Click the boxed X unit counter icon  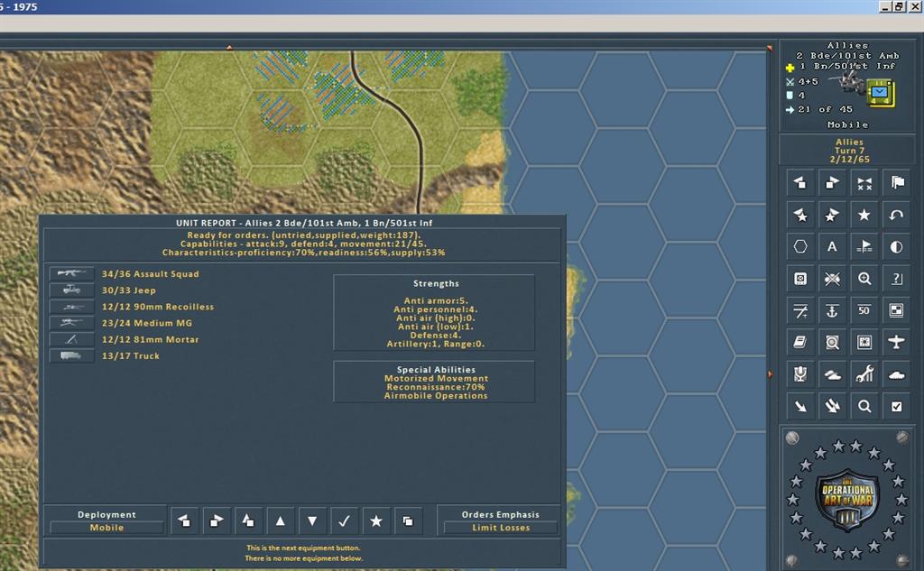click(x=800, y=279)
